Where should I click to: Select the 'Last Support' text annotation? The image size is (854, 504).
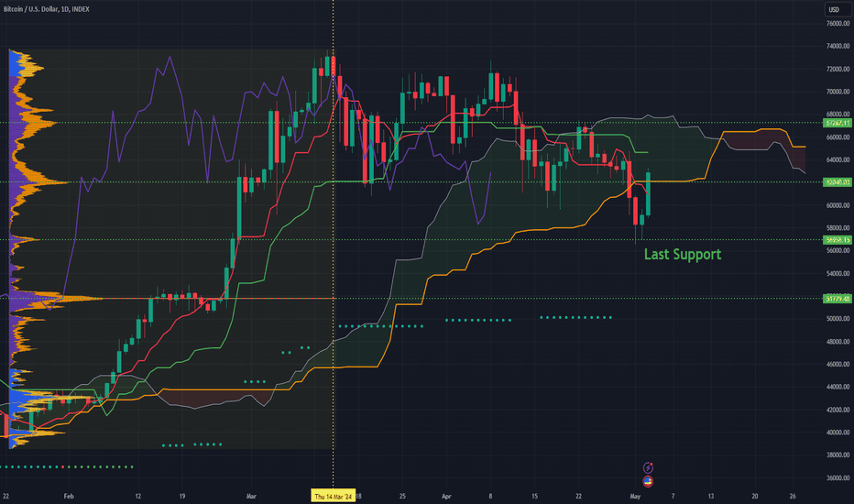pos(683,255)
